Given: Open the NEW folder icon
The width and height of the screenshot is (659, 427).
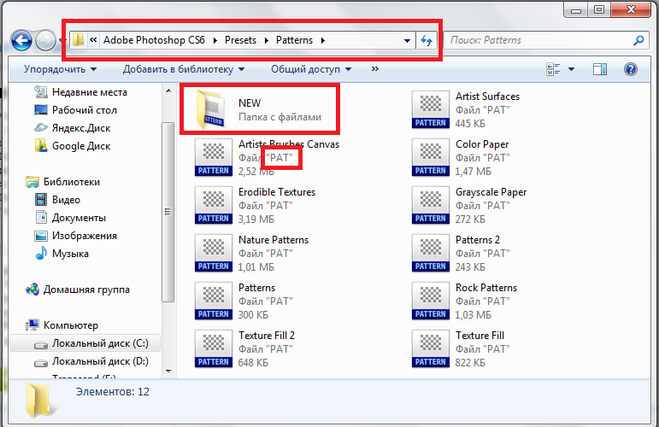Looking at the screenshot, I should click(213, 109).
